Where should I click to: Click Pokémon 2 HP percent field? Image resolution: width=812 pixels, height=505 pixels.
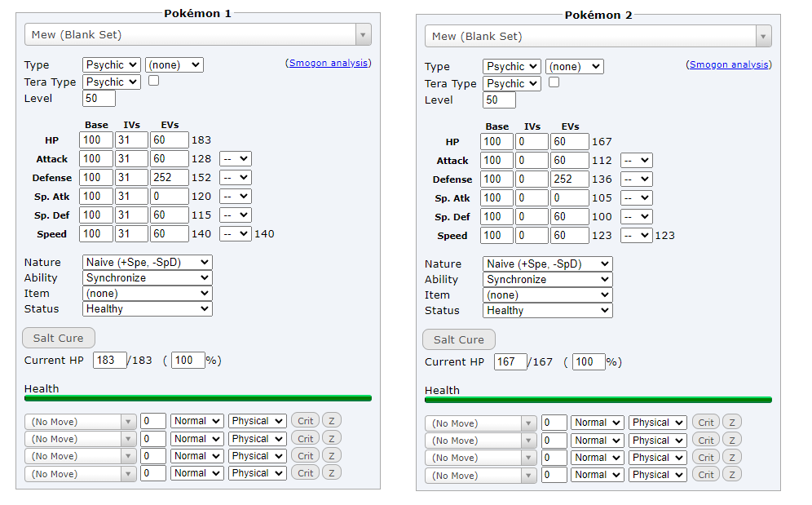[x=589, y=361]
